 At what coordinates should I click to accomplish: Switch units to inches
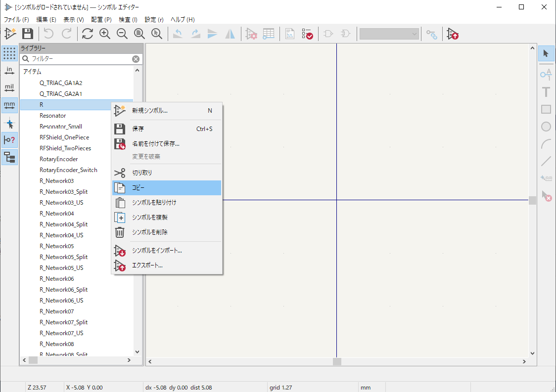point(9,71)
